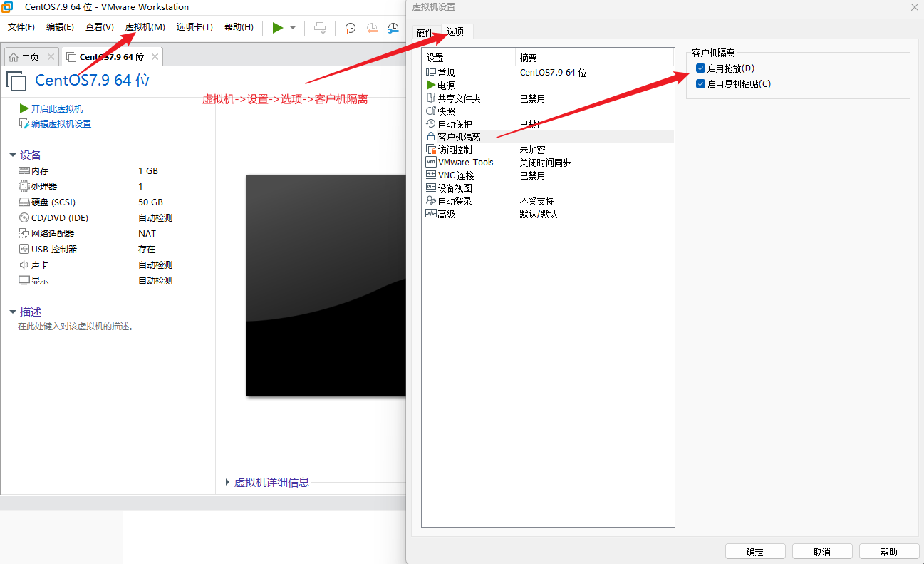
Task: Select 自动保护 in settings list
Action: [548, 124]
